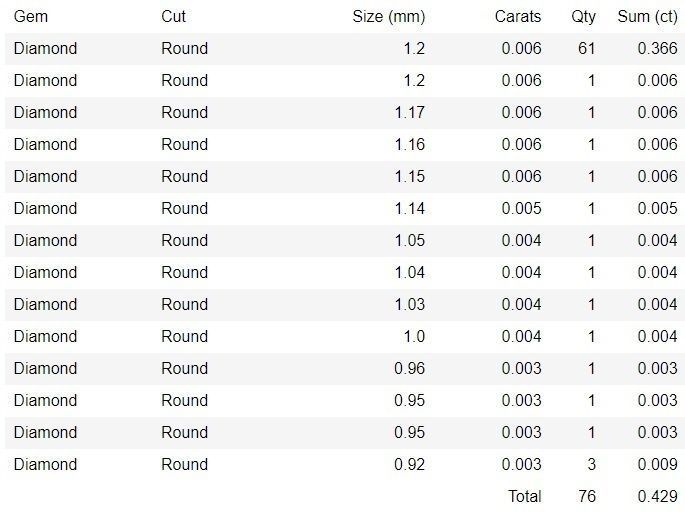Click the size cell reading 1.03

(409, 304)
